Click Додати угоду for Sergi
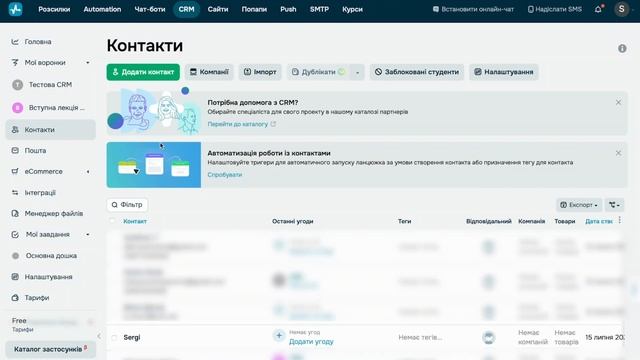 click(x=311, y=342)
